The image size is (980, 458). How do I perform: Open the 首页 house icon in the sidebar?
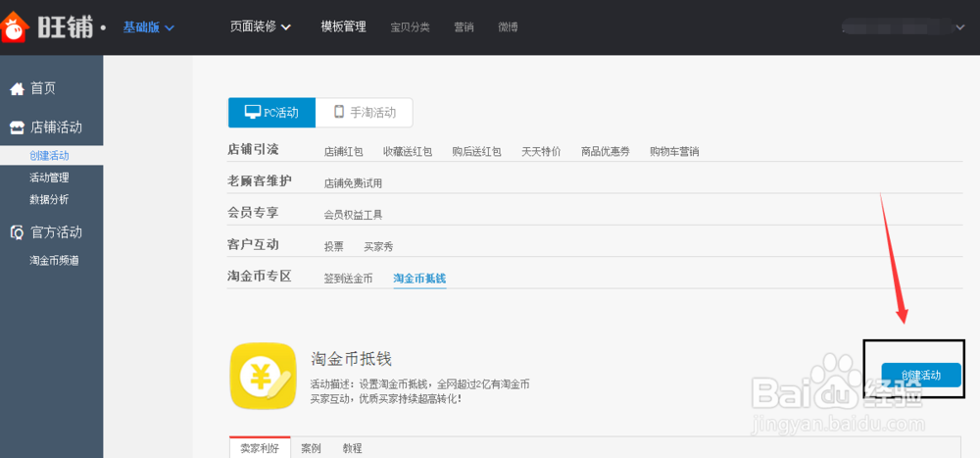pos(17,89)
